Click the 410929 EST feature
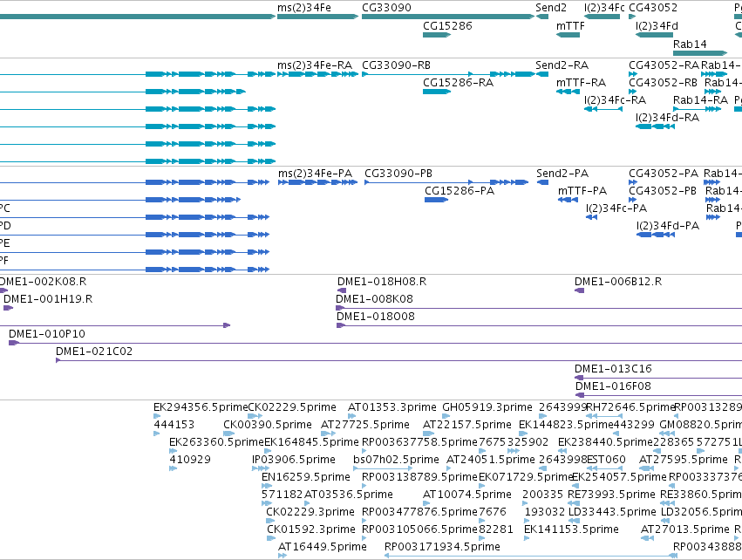This screenshot has width=742, height=560. 174,468
